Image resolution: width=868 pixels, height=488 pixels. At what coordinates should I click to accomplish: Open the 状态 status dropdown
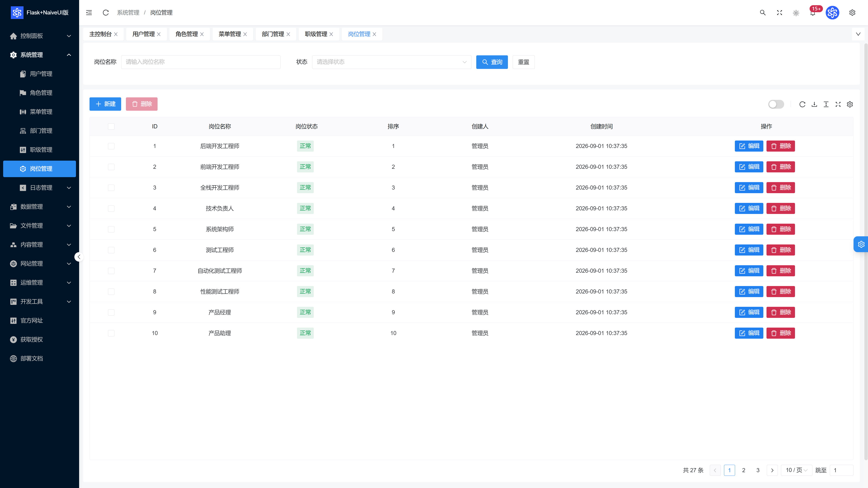392,62
